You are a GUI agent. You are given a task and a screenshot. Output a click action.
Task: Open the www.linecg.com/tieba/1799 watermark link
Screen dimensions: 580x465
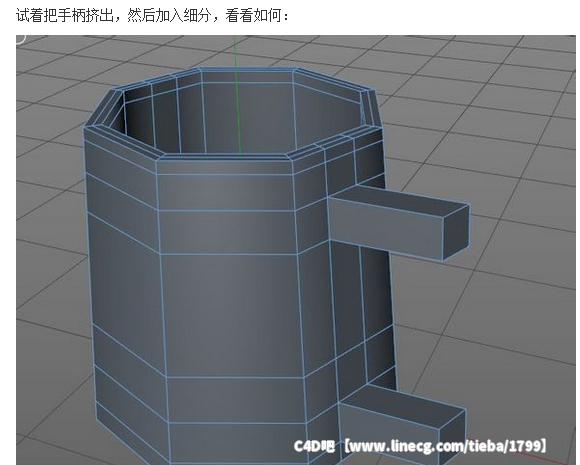point(445,446)
